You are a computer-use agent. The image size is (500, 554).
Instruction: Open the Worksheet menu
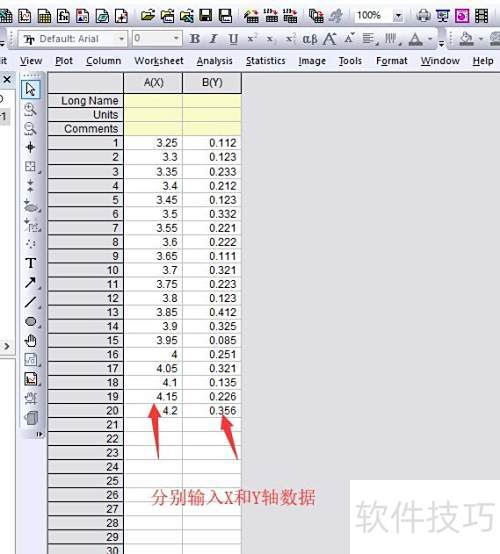point(159,61)
